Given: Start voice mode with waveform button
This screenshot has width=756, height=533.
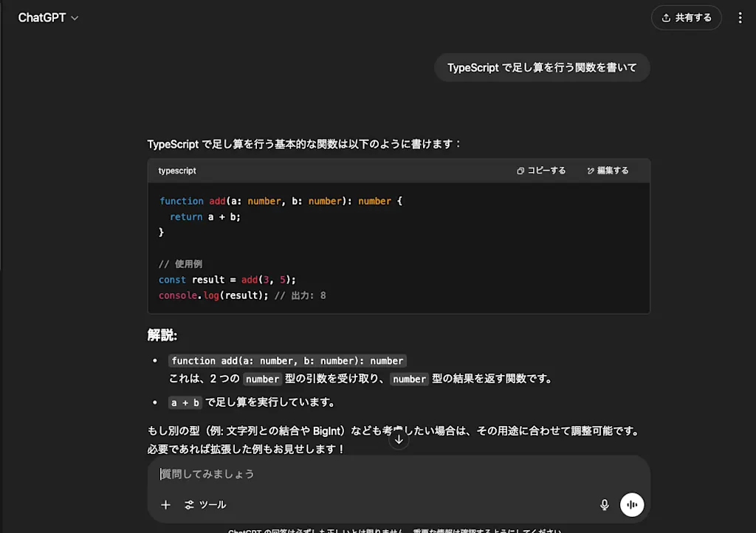Looking at the screenshot, I should click(632, 504).
